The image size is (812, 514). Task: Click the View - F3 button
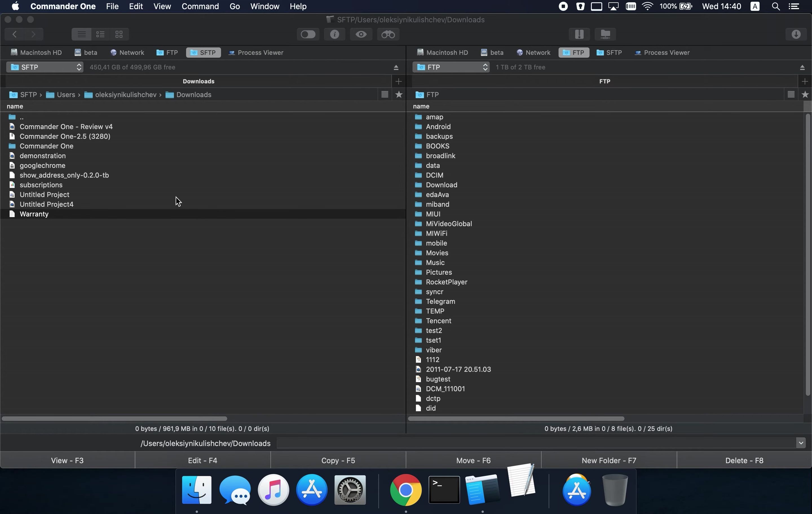tap(67, 460)
